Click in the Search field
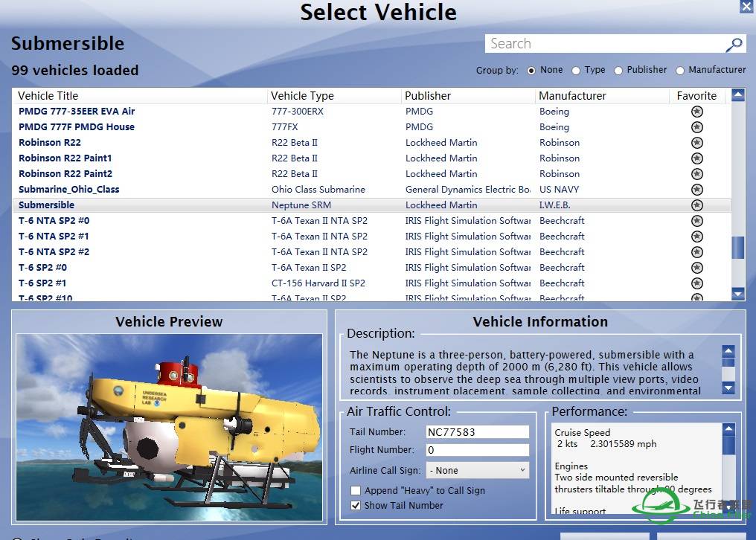Viewport: 756px width, 540px height. click(x=605, y=44)
